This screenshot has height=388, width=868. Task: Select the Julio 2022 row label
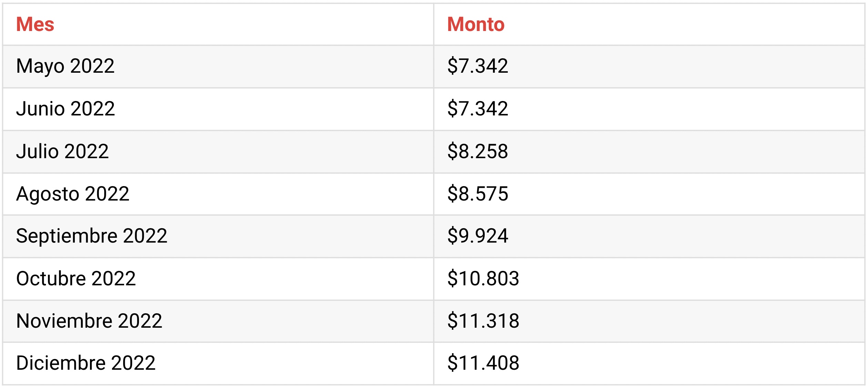coord(62,152)
